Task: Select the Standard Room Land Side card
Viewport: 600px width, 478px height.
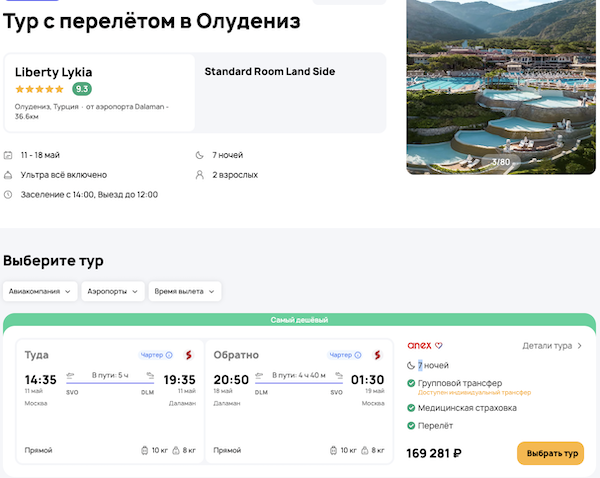Action: (290, 92)
